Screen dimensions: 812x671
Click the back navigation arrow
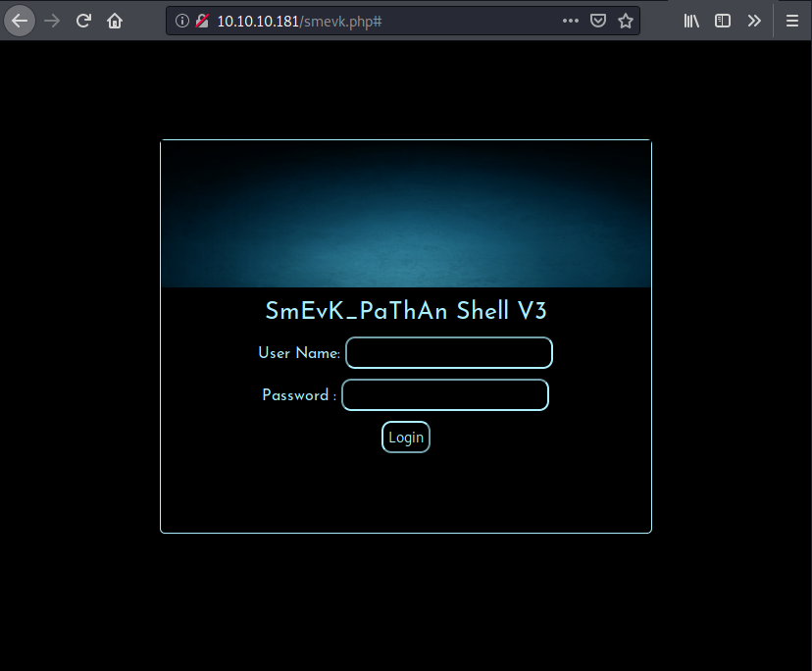coord(20,20)
